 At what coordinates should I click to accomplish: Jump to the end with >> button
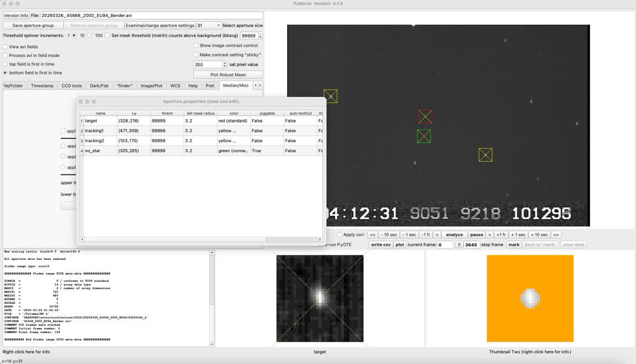556,235
